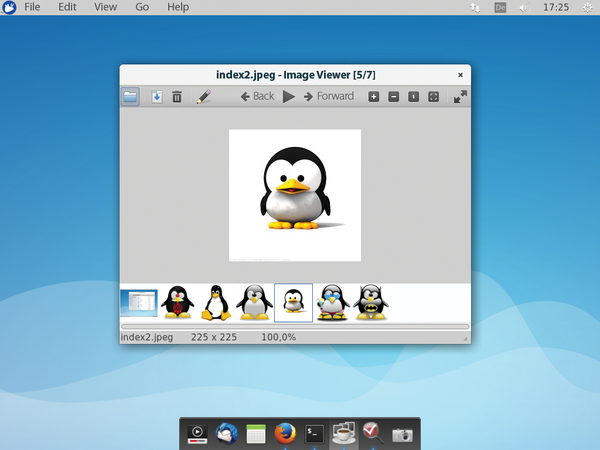
Task: Enter fullscreen with the arrows icon
Action: 460,96
